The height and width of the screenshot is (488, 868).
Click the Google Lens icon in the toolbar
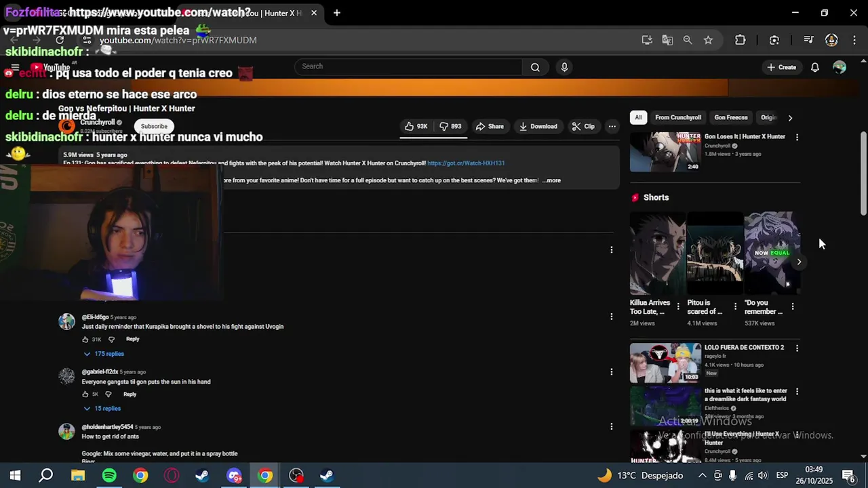click(774, 40)
